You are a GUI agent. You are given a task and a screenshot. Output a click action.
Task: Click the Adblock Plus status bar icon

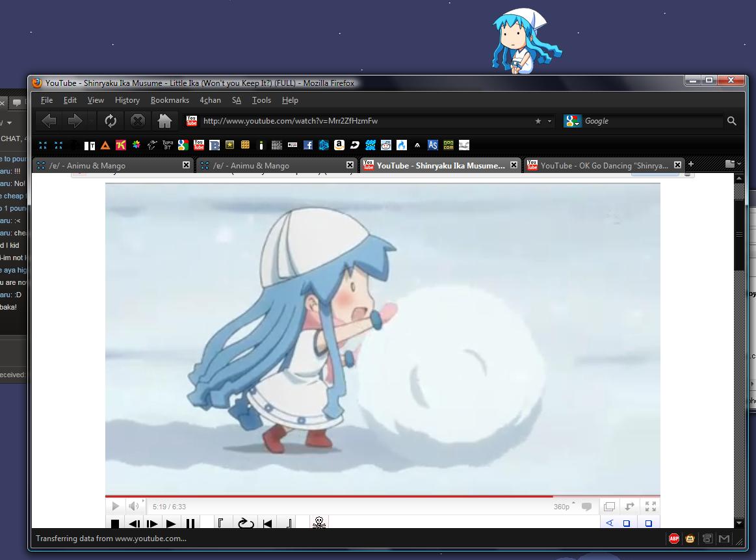pos(674,539)
